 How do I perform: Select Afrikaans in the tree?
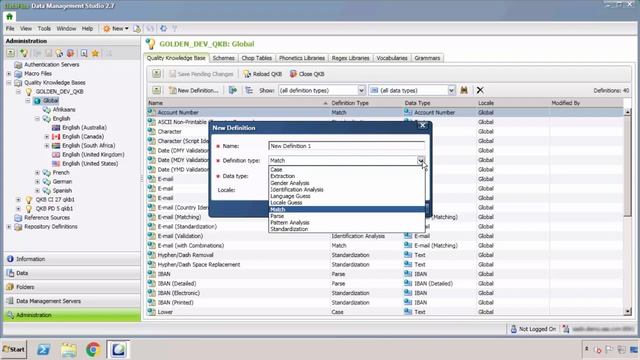[64, 109]
